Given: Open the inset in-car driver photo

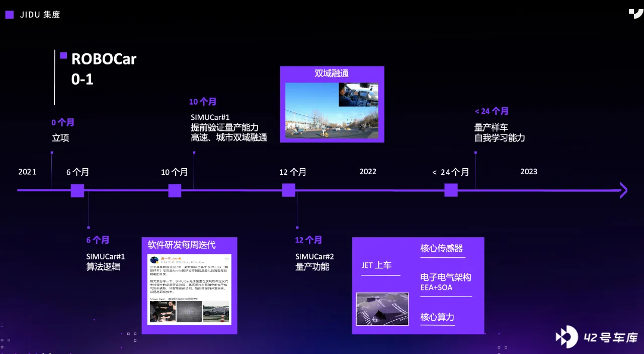Looking at the screenshot, I should [x=358, y=95].
